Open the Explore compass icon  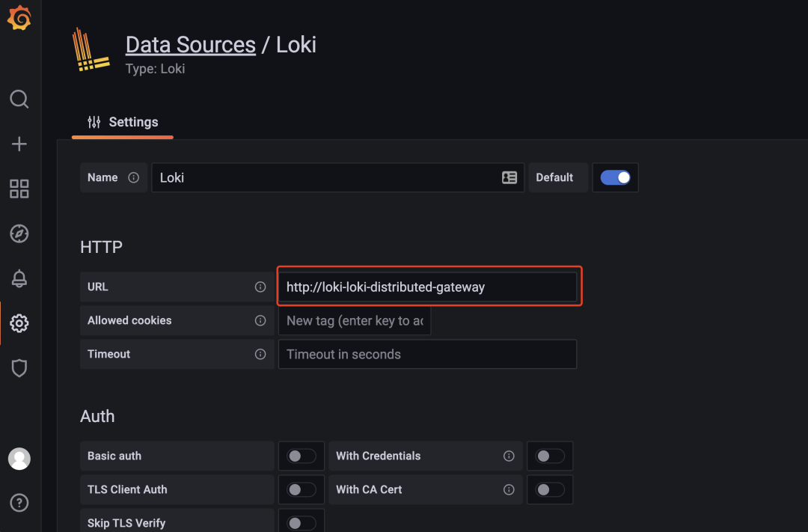point(19,233)
